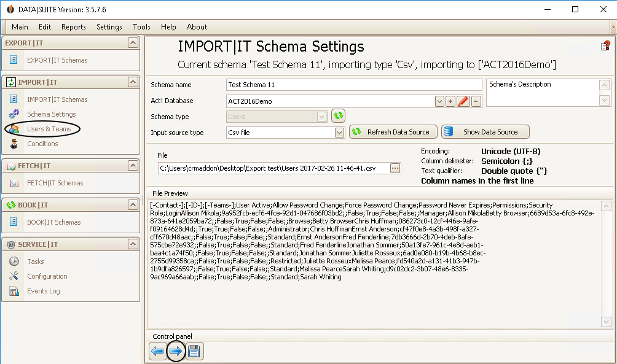Click IMPORT|IT Schemas list icon

coord(14,99)
